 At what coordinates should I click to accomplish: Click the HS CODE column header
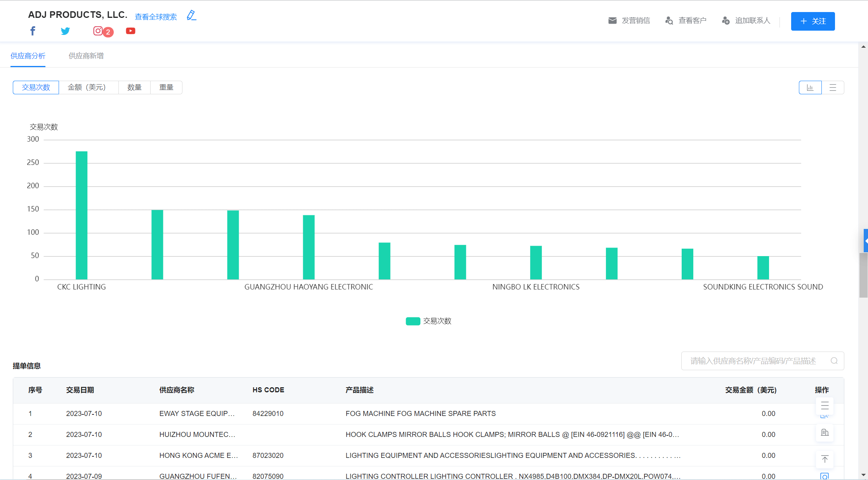tap(268, 390)
